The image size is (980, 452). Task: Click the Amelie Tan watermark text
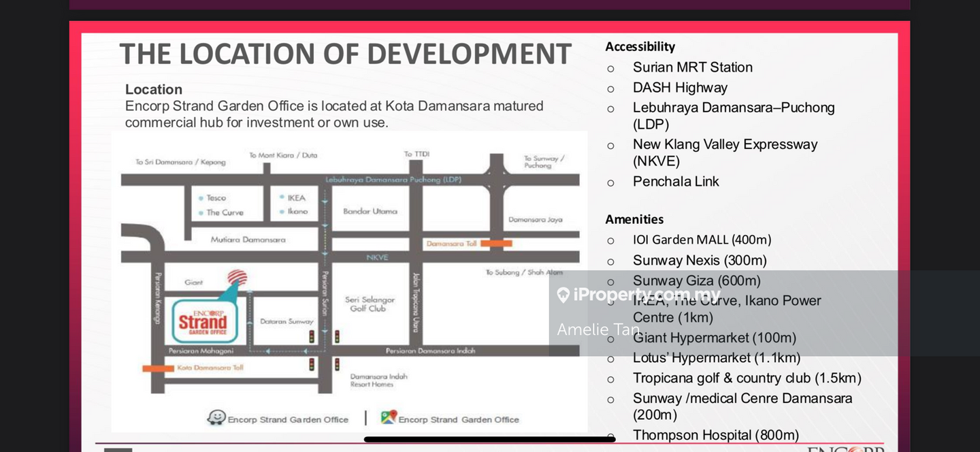pos(597,329)
